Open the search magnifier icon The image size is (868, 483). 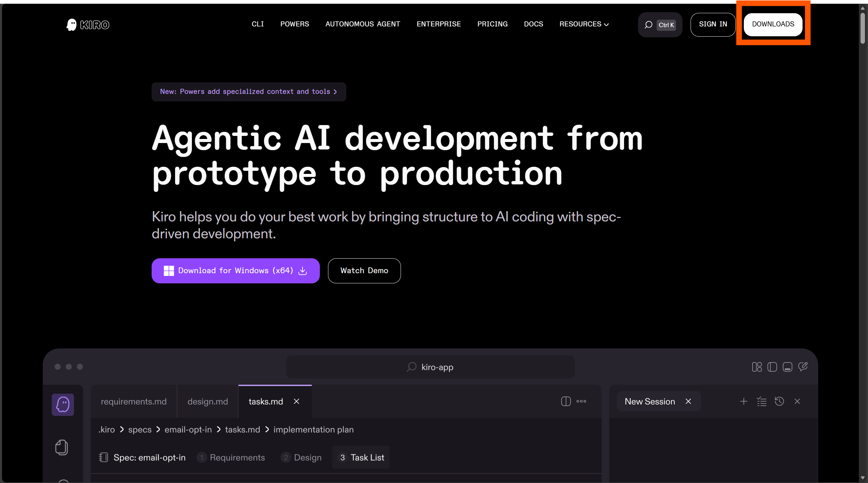point(648,25)
